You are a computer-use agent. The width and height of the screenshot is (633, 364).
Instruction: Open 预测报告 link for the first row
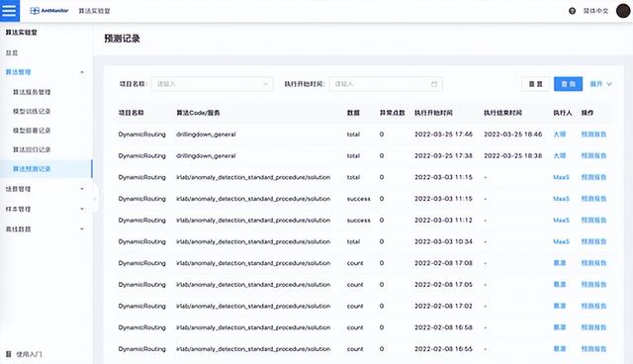pyautogui.click(x=593, y=135)
